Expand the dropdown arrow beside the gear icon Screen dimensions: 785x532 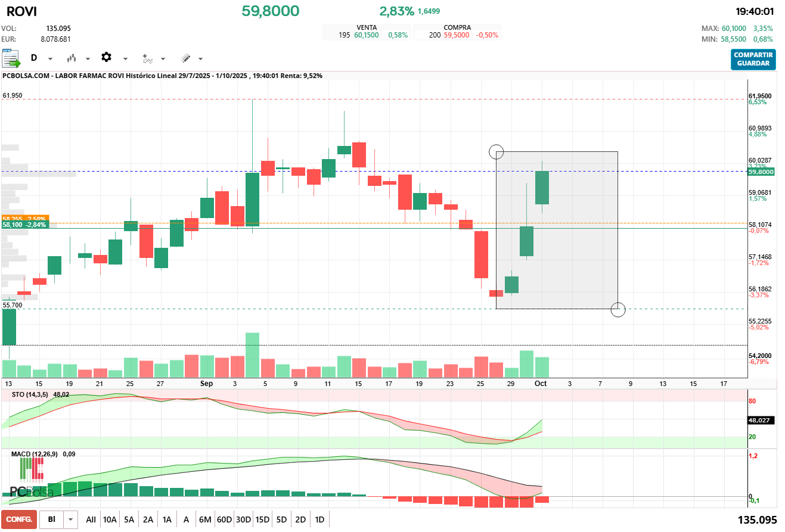click(x=125, y=59)
